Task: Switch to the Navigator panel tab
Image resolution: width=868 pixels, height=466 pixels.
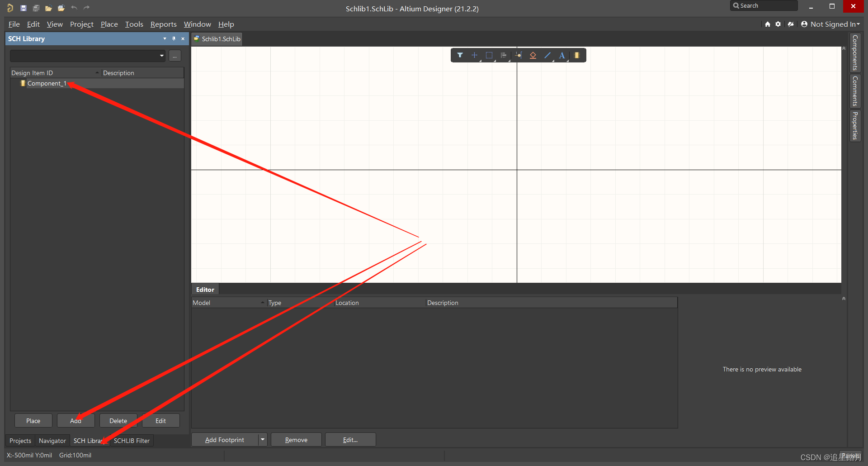Action: click(x=52, y=441)
